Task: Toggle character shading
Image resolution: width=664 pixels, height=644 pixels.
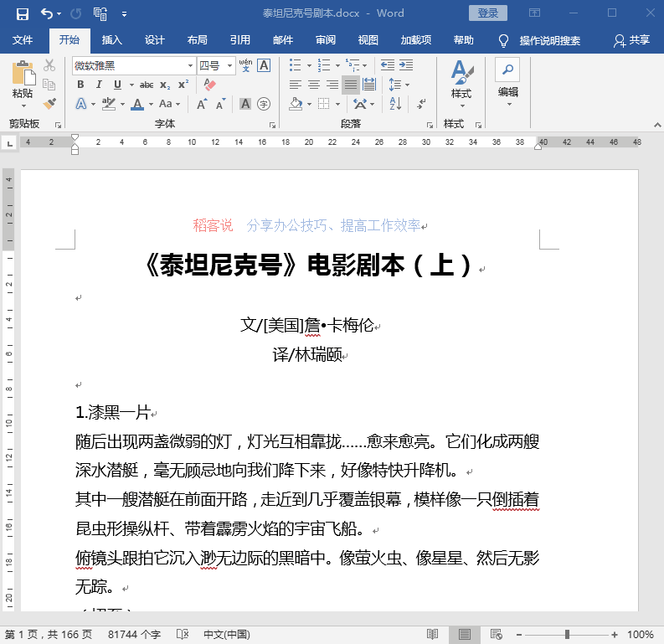Action: point(245,104)
